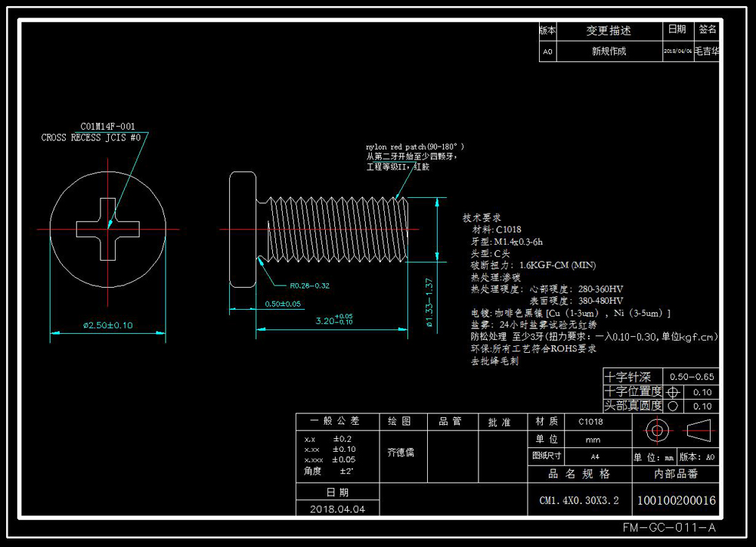The height and width of the screenshot is (547, 756).
Task: Select the x.xxx ±0.05 tolerance row
Action: pos(330,460)
